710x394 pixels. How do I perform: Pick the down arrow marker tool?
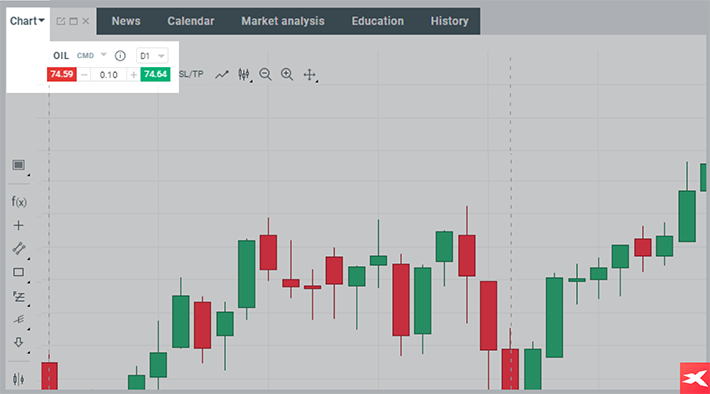pos(19,342)
